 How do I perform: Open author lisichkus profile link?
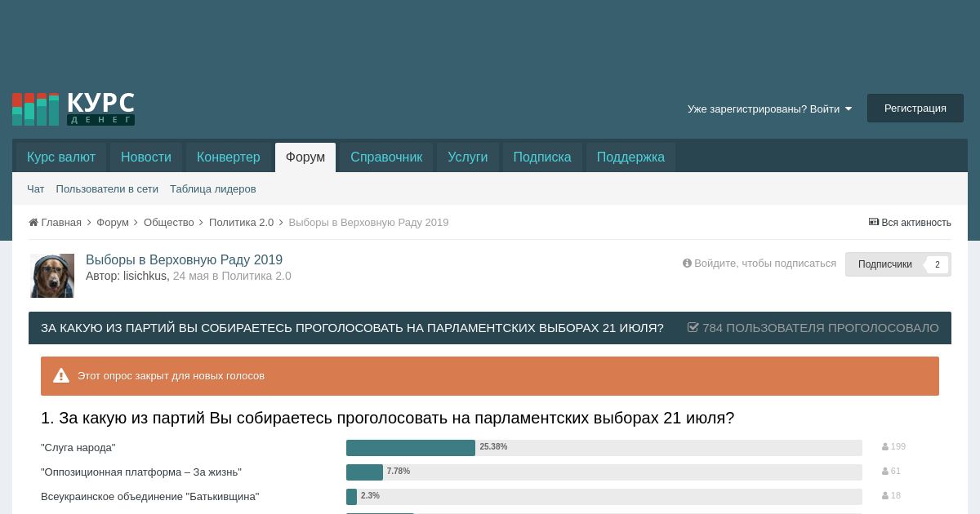[145, 276]
